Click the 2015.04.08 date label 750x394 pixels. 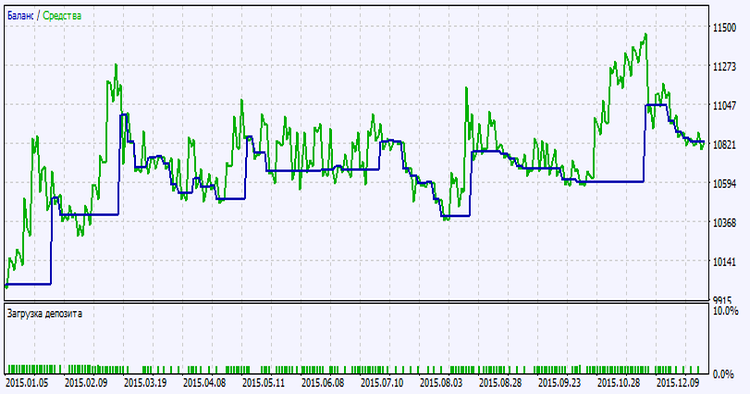[x=205, y=383]
